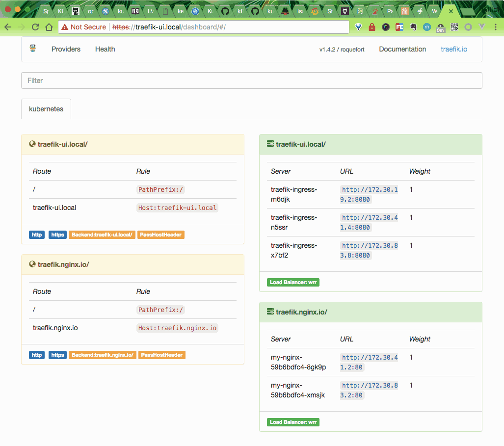Close the active browser tab
Image resolution: width=504 pixels, height=446 pixels.
point(451,11)
